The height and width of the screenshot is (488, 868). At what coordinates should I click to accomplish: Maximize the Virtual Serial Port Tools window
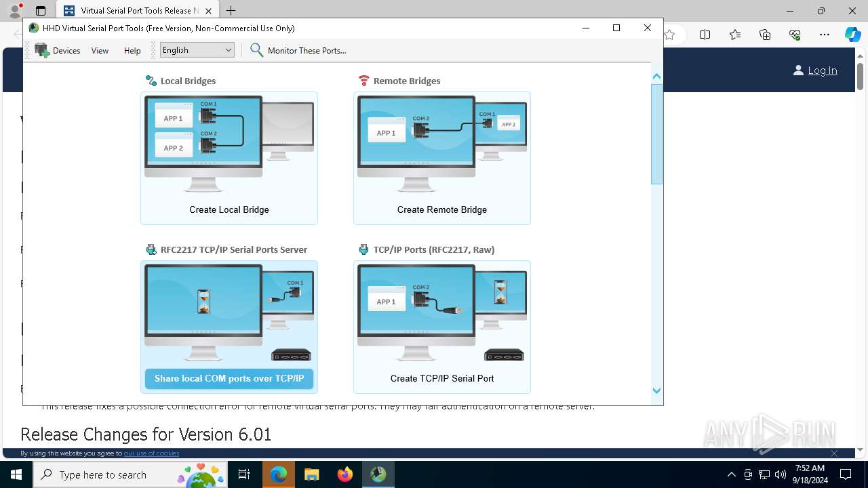(x=616, y=28)
